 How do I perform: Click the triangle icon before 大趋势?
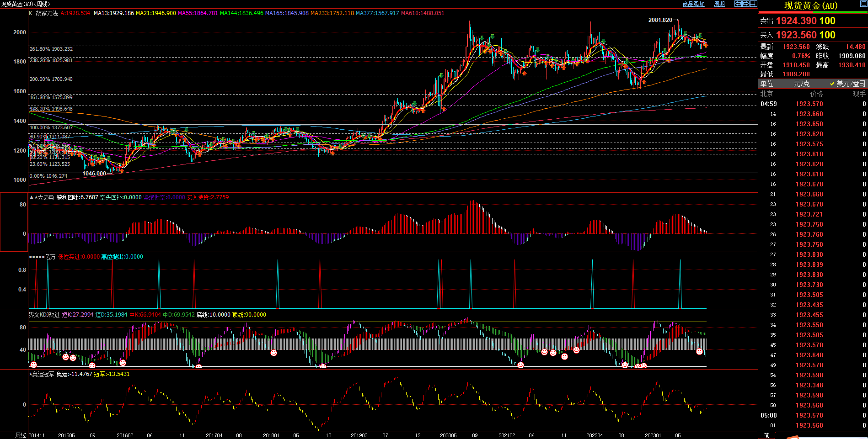32,197
